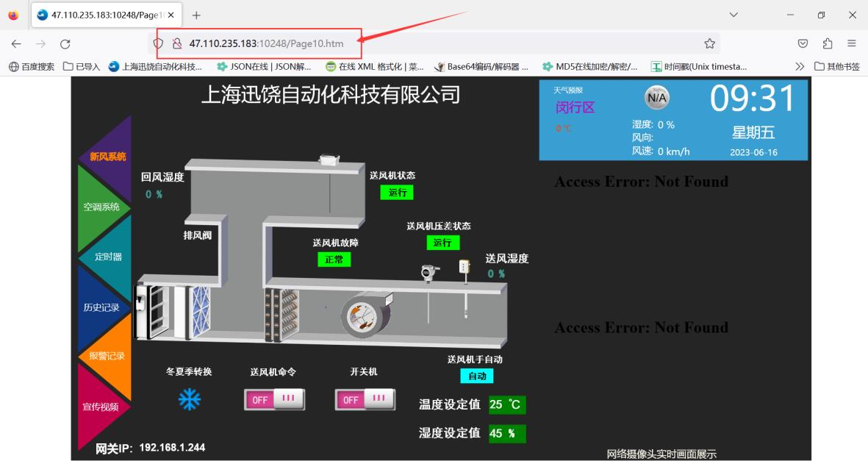
Task: Select the 历史记录 navigation item
Action: pyautogui.click(x=101, y=307)
